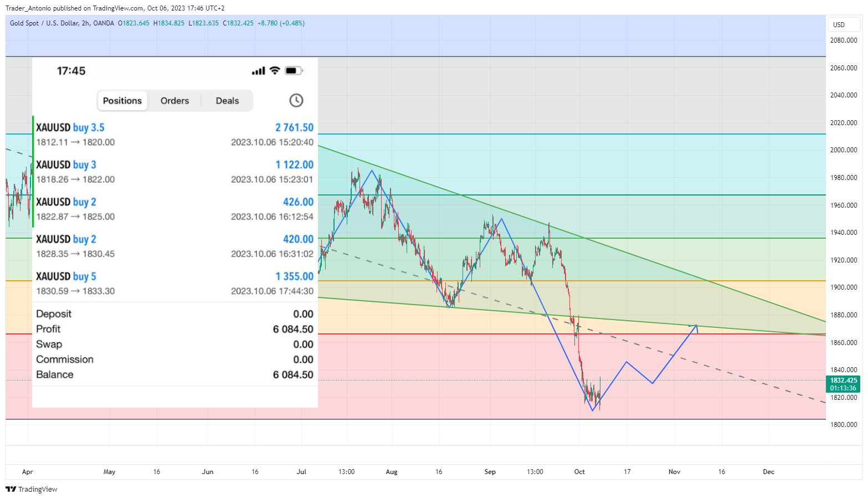Click the timestamp 2023.10.06 15:20:40
Screen dimensions: 868x499
coord(272,142)
